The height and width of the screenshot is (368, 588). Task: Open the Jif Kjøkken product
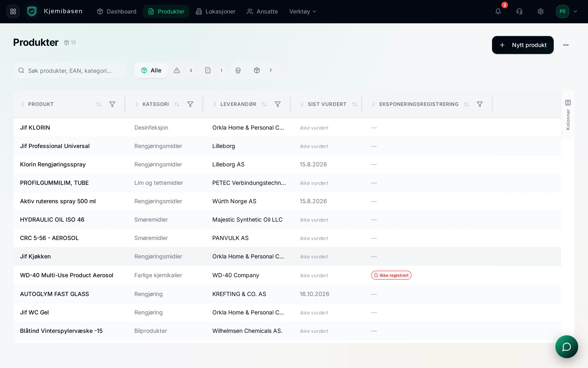(x=35, y=257)
